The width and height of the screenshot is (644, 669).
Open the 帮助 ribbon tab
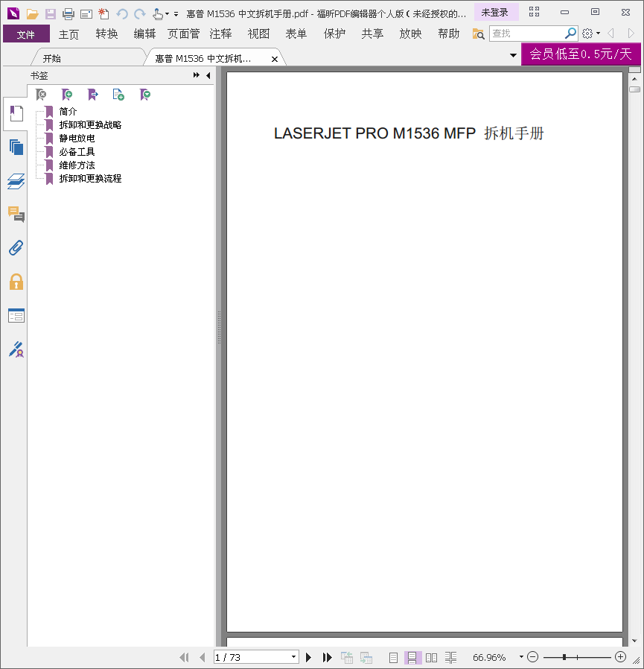point(449,34)
